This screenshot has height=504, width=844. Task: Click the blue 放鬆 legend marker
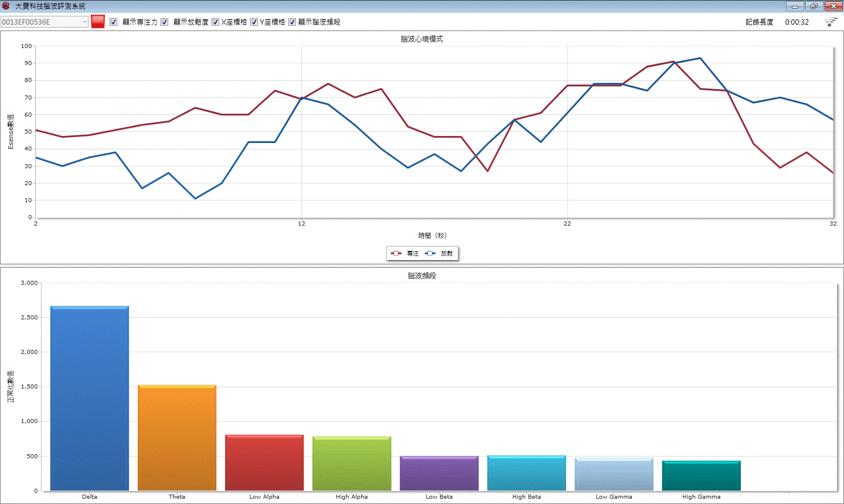tap(430, 253)
